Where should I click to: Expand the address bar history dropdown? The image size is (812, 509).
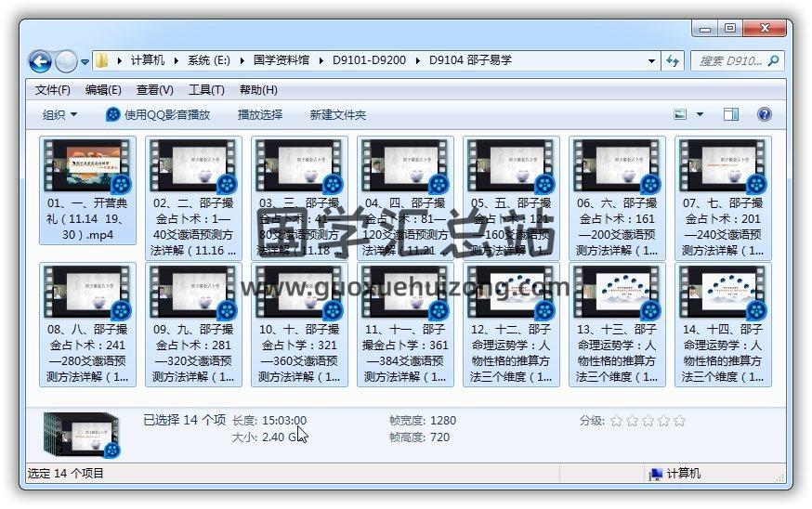click(x=653, y=61)
